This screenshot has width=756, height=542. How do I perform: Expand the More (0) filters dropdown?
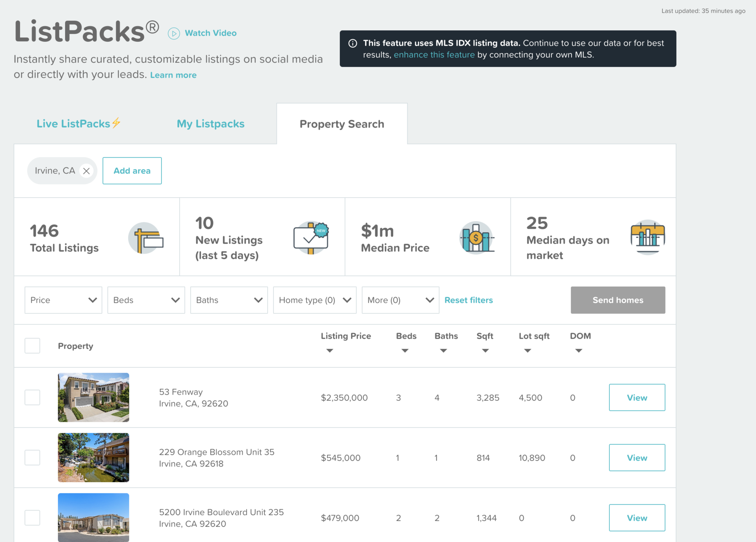click(400, 300)
